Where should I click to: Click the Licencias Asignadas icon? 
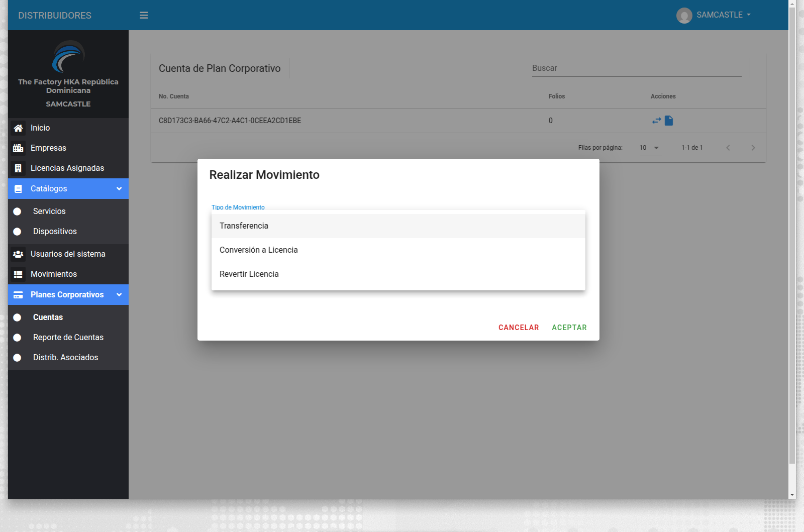click(18, 168)
